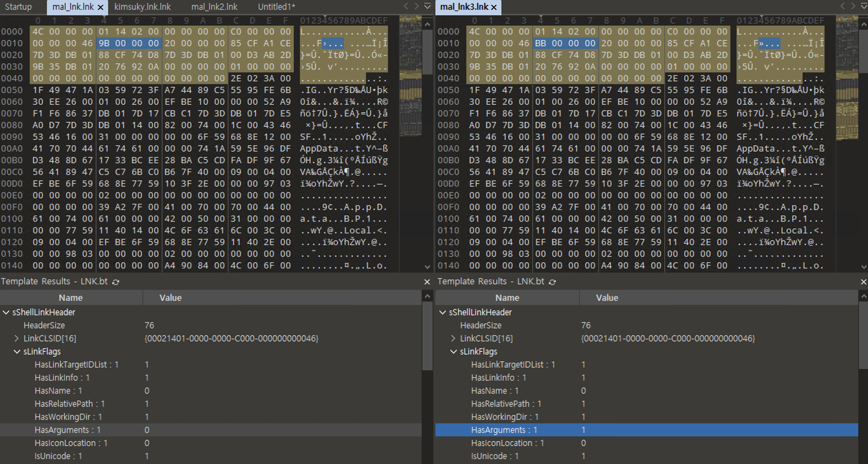Close right Template Results panel

[x=863, y=282]
